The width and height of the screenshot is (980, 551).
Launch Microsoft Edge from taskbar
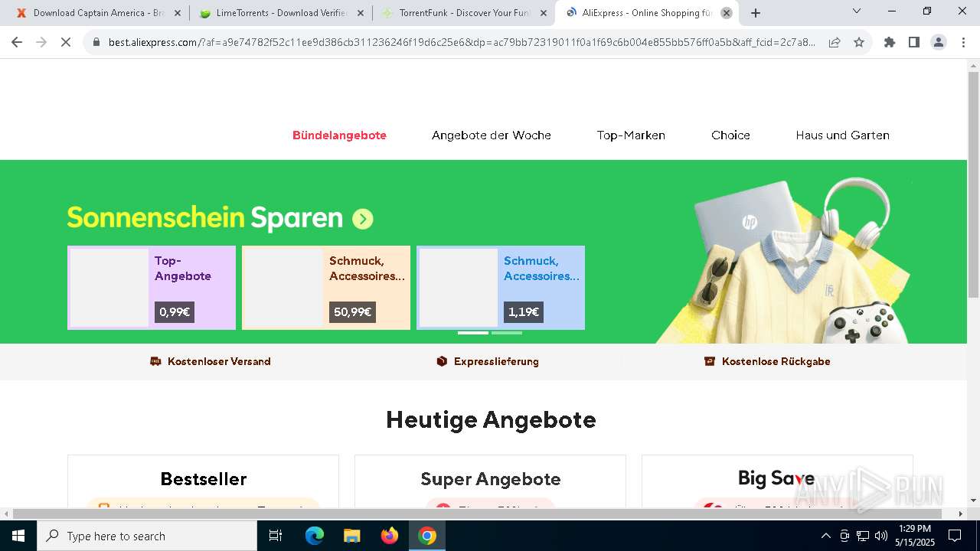(315, 536)
